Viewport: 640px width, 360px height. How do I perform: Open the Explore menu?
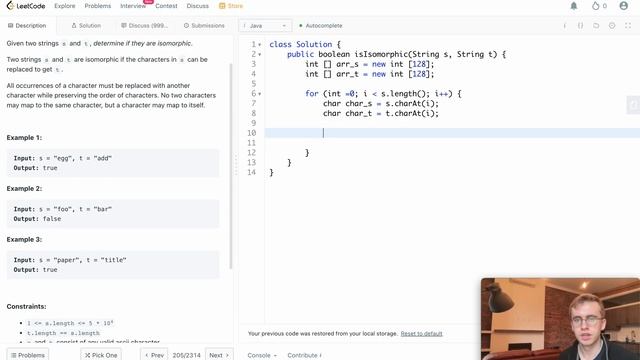pos(65,6)
